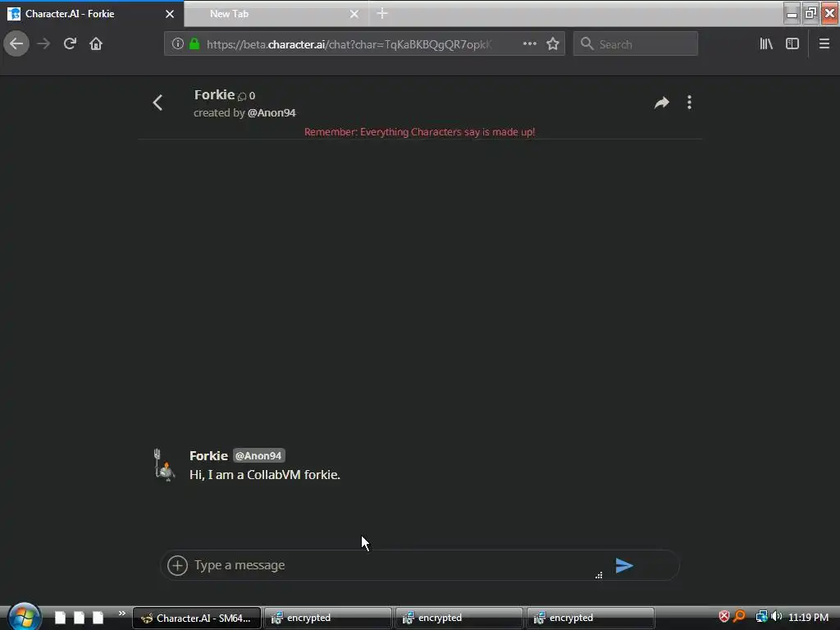Share the Forkie character with share arrow

662,103
